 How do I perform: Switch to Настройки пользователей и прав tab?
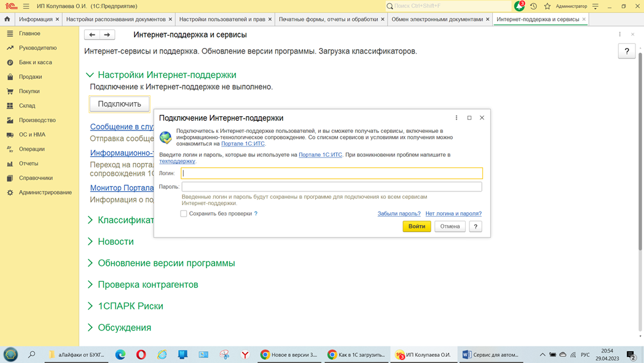click(222, 19)
